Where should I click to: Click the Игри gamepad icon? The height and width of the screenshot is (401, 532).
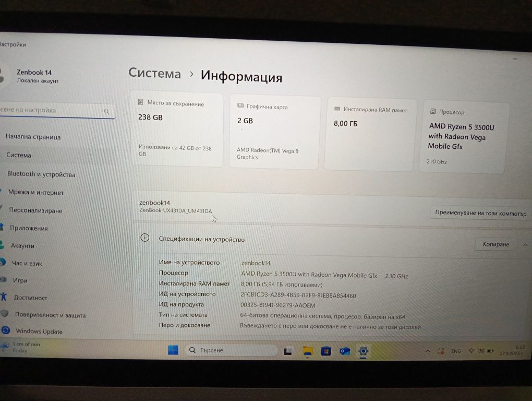(x=4, y=279)
